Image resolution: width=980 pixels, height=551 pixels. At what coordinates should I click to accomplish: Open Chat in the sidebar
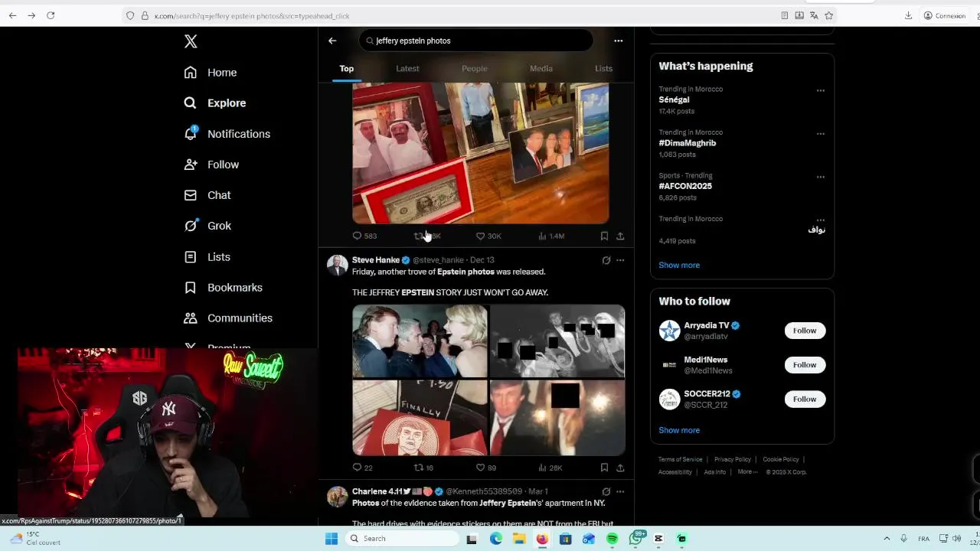click(207, 195)
